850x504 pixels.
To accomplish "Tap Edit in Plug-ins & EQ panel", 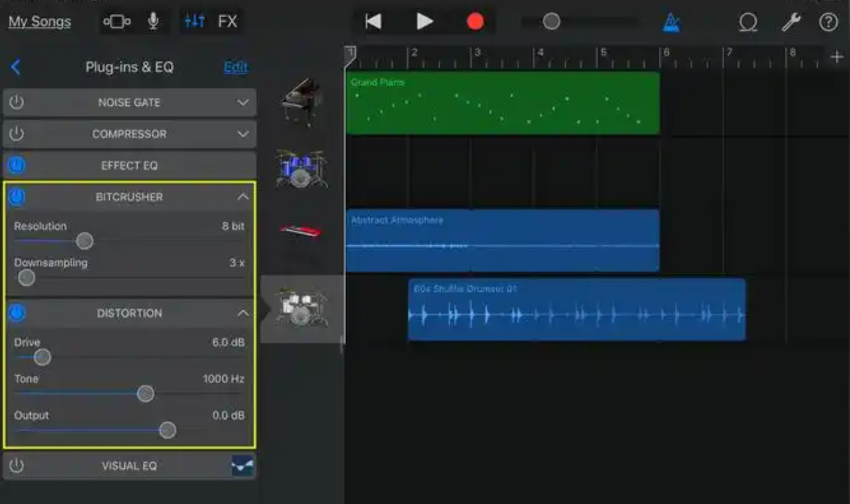I will [236, 67].
